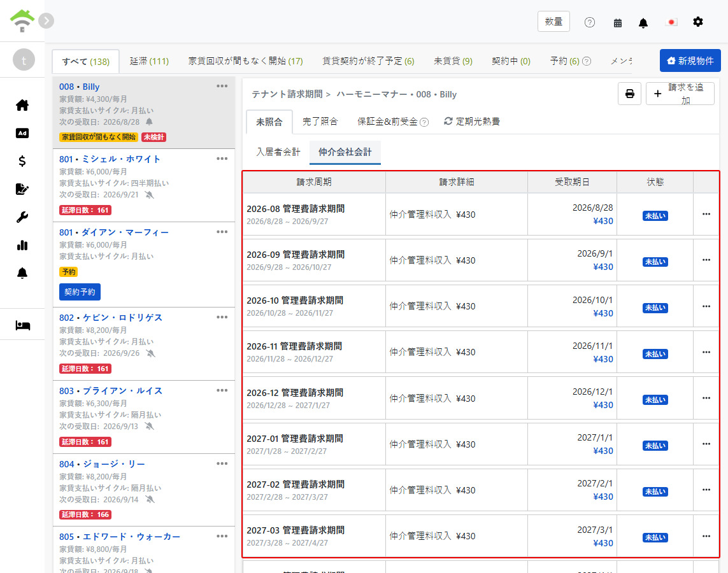Open row menu for 2026-09 管理費請求期間
728x573 pixels.
click(706, 260)
